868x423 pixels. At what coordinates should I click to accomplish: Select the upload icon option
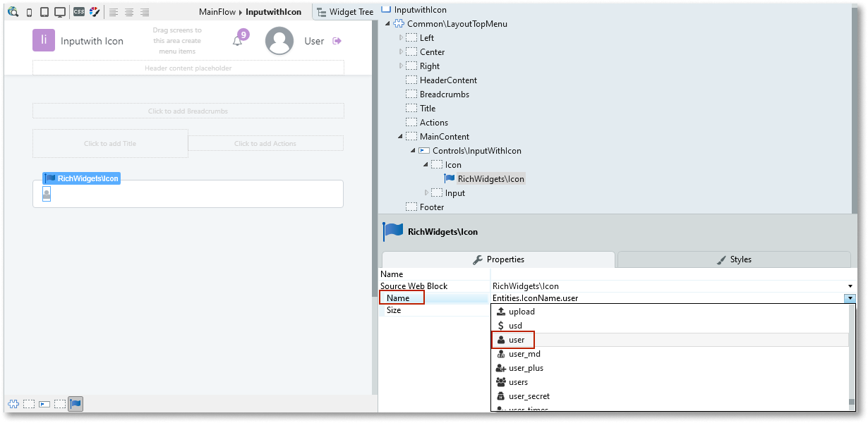tap(522, 312)
